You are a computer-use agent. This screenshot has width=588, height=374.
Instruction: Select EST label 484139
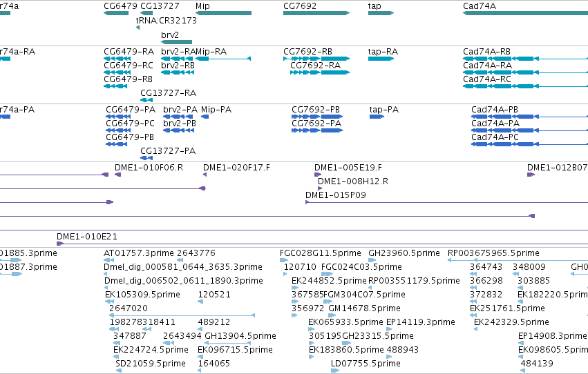click(x=537, y=363)
